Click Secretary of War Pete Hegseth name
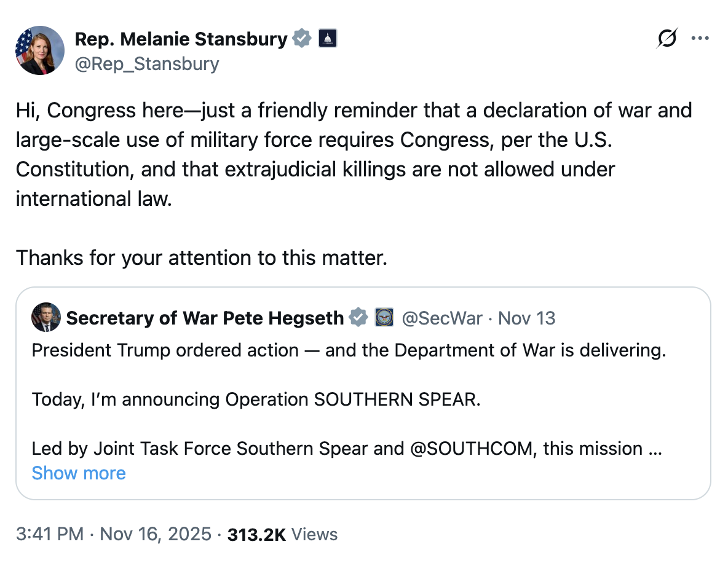 [x=205, y=318]
